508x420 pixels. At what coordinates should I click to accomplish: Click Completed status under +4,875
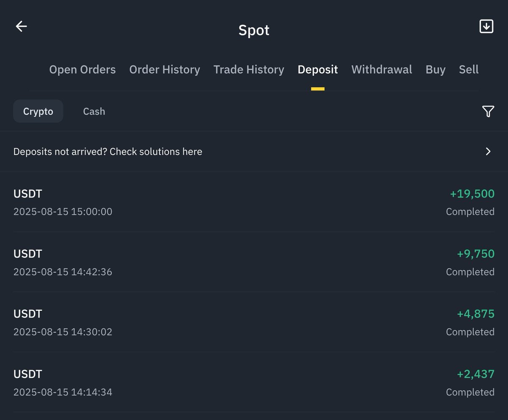[x=470, y=332]
